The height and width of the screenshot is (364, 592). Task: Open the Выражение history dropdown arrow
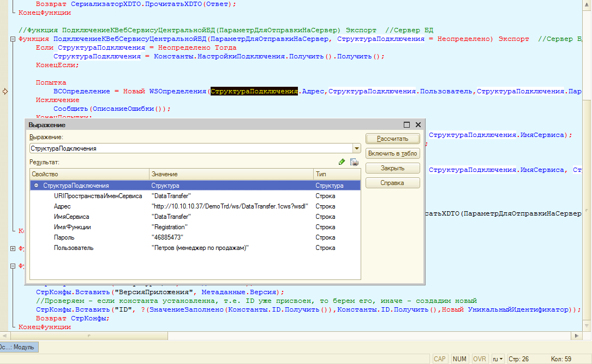(x=356, y=148)
